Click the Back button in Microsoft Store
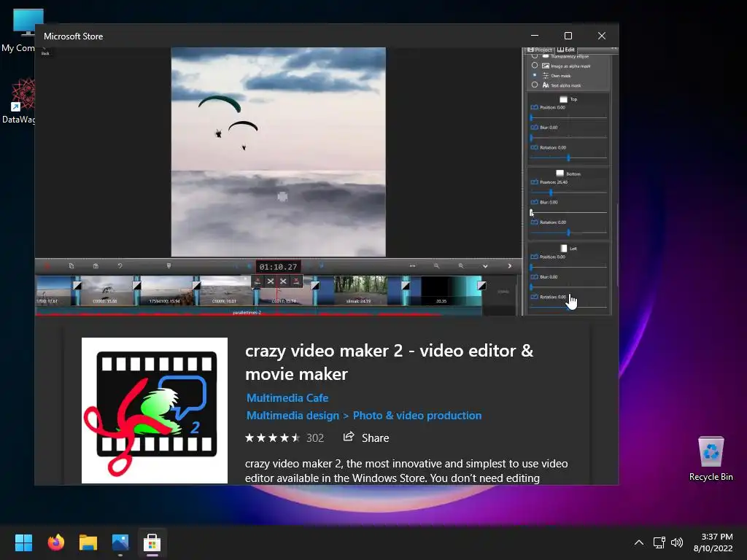 [x=45, y=51]
